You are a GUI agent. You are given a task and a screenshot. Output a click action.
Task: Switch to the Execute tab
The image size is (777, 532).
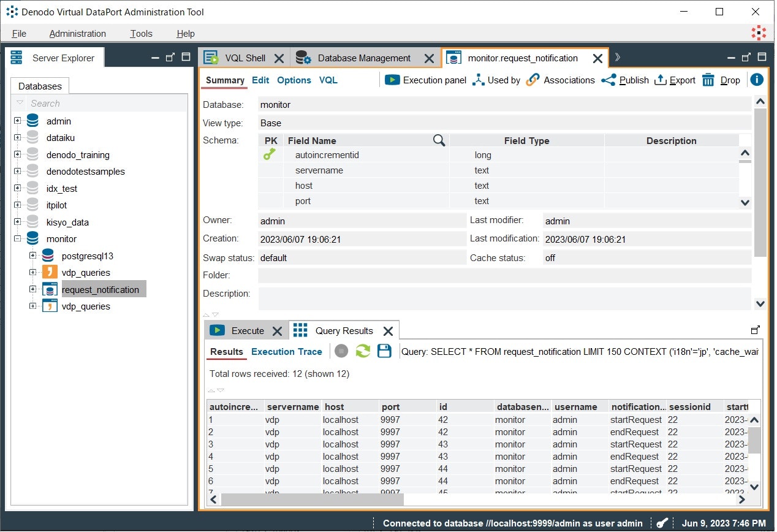click(x=248, y=331)
